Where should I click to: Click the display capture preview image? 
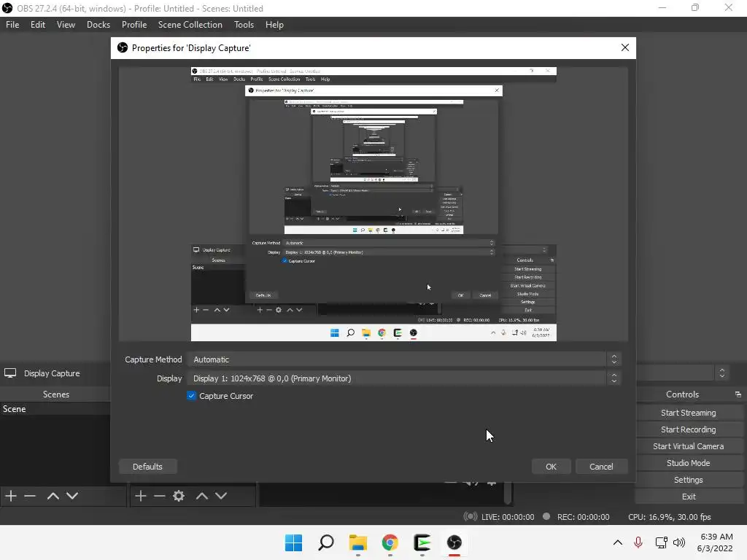coord(373,204)
